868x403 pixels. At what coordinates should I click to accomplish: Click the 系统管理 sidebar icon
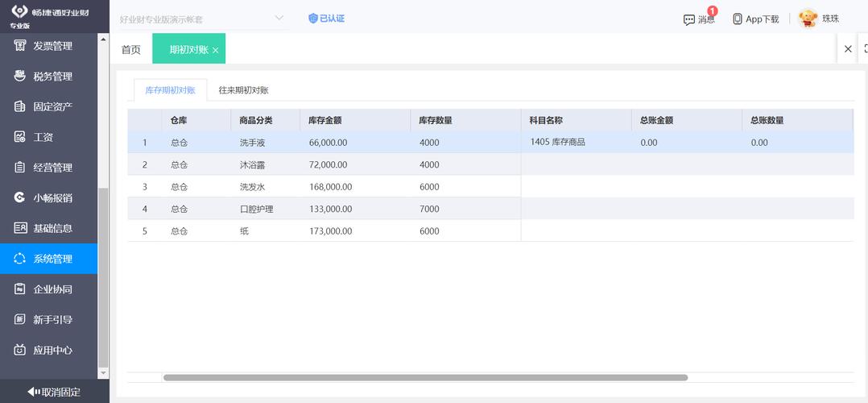(20, 258)
